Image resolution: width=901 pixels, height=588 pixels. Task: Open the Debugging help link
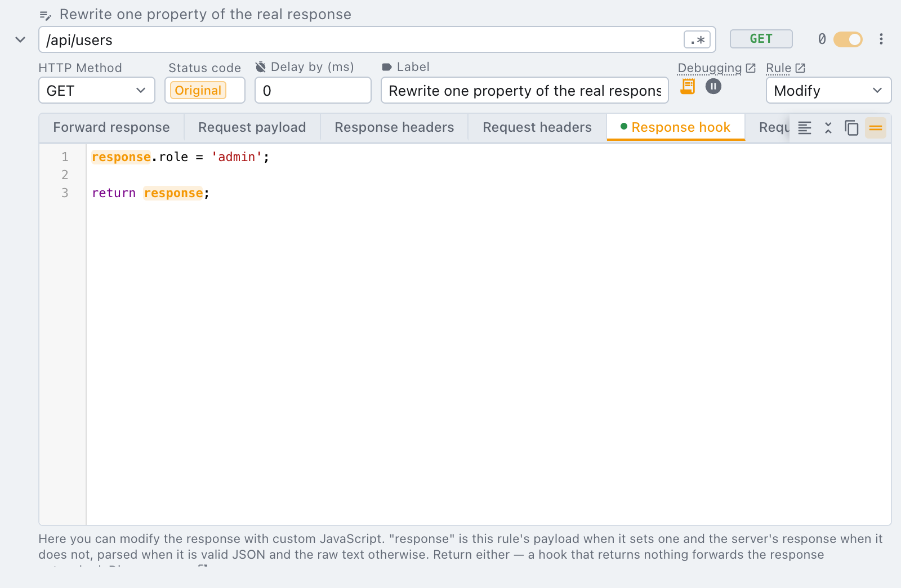pos(716,68)
